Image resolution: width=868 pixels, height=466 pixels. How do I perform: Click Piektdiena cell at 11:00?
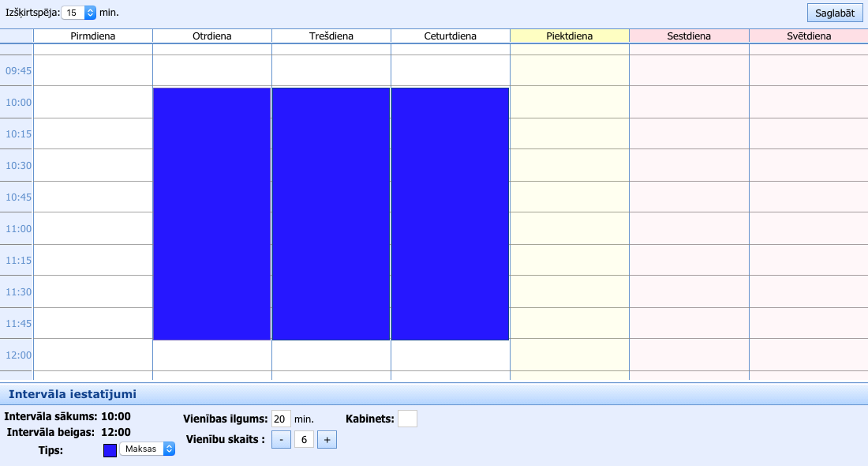coord(569,228)
